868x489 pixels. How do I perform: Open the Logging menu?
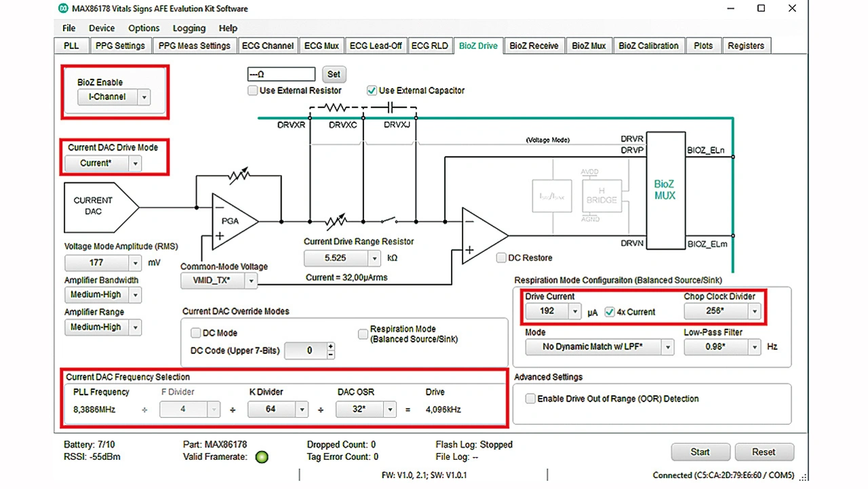coord(189,28)
